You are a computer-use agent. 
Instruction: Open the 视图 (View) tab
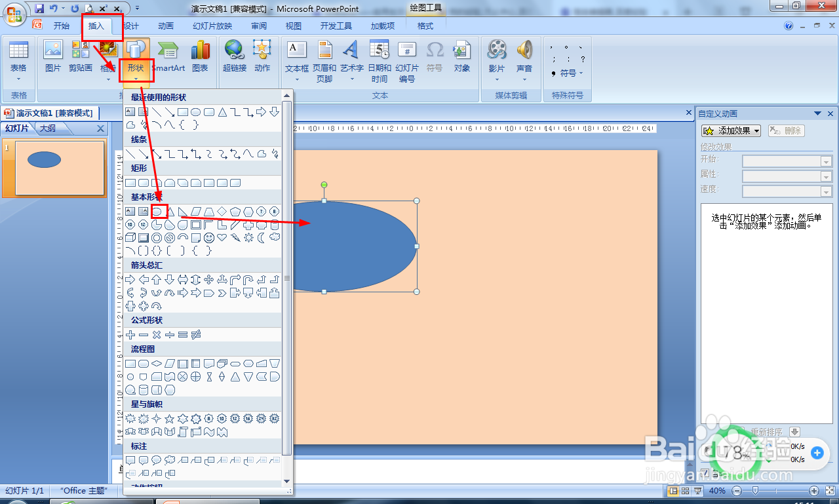pos(294,26)
